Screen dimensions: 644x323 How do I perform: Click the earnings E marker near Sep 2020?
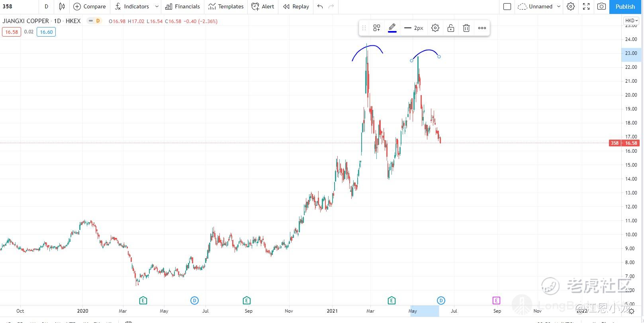[x=247, y=300]
